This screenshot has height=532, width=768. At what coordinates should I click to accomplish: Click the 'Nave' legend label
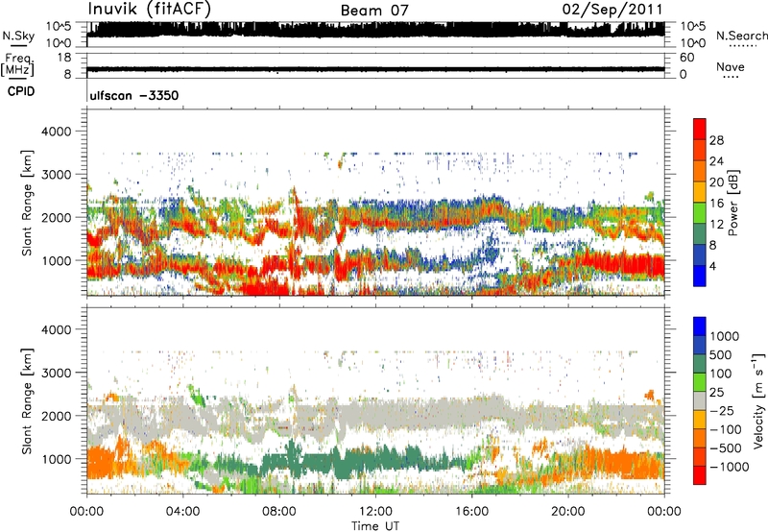click(731, 67)
